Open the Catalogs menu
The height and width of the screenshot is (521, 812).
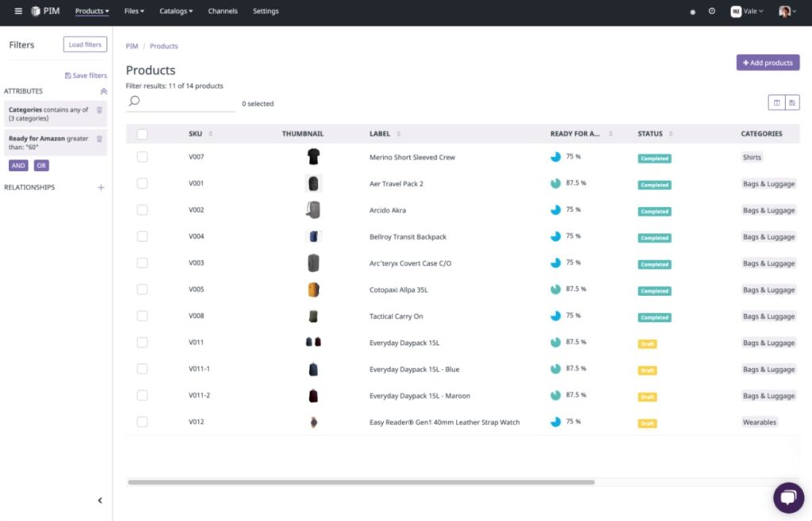(x=175, y=11)
